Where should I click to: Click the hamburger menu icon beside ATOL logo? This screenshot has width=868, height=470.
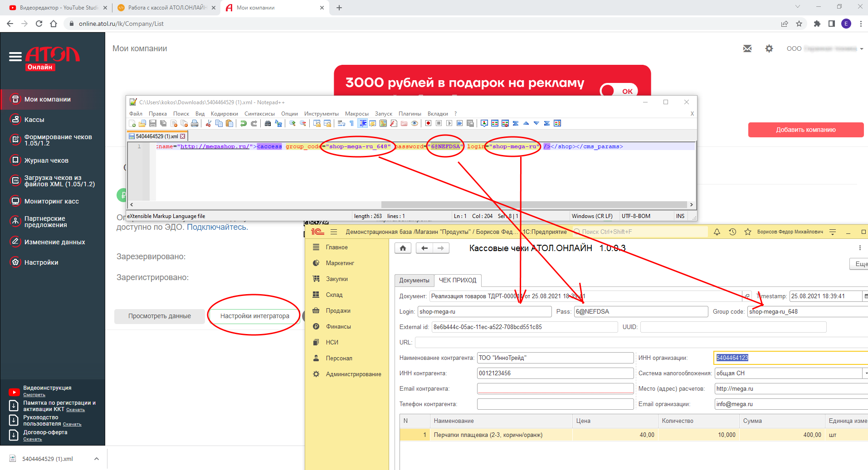(15, 57)
